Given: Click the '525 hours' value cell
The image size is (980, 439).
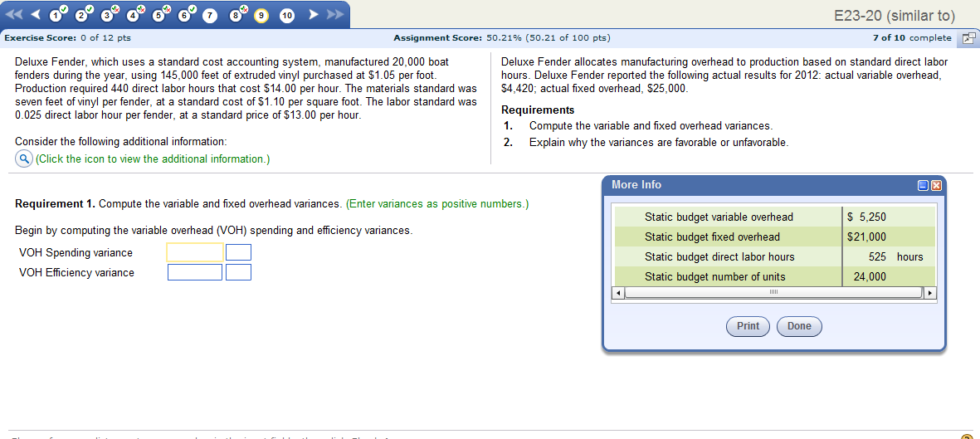Looking at the screenshot, I should coord(895,257).
